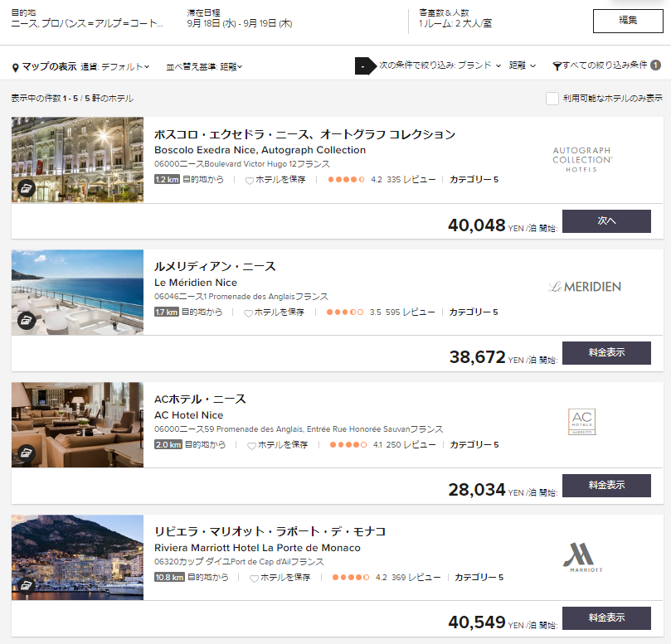Open photo gallery icon on Boscolo Exedra image
The height and width of the screenshot is (644, 671).
coord(27,187)
